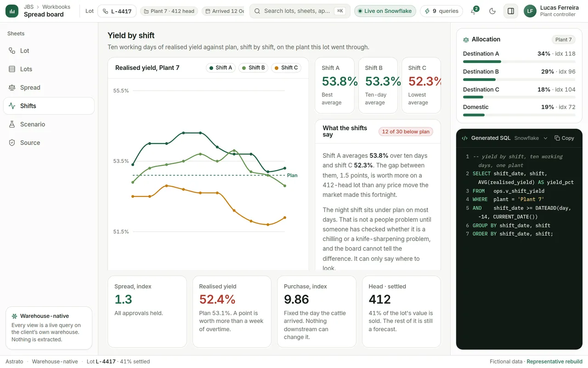Open the Shift B 53.3% card
Image resolution: width=588 pixels, height=368 pixels.
[x=378, y=85]
